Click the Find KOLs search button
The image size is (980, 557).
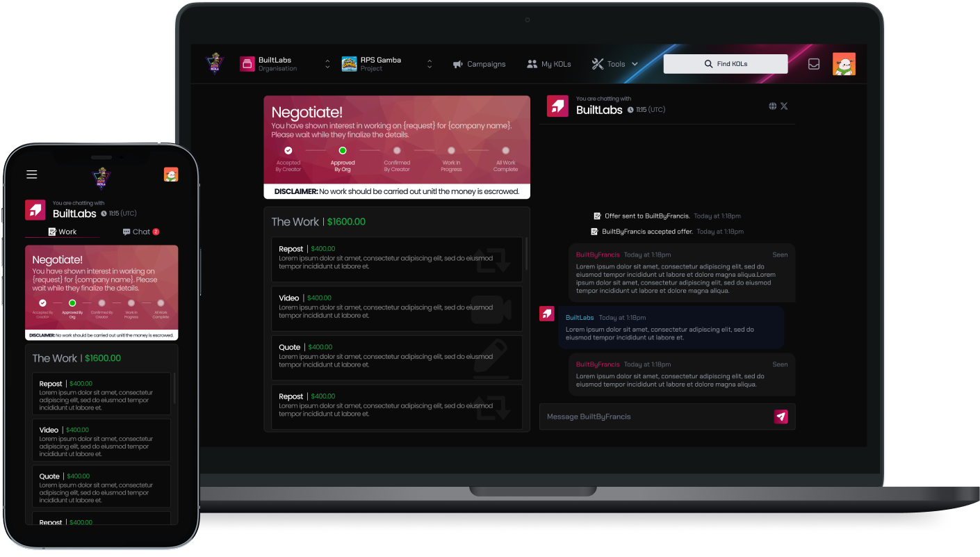click(x=726, y=64)
